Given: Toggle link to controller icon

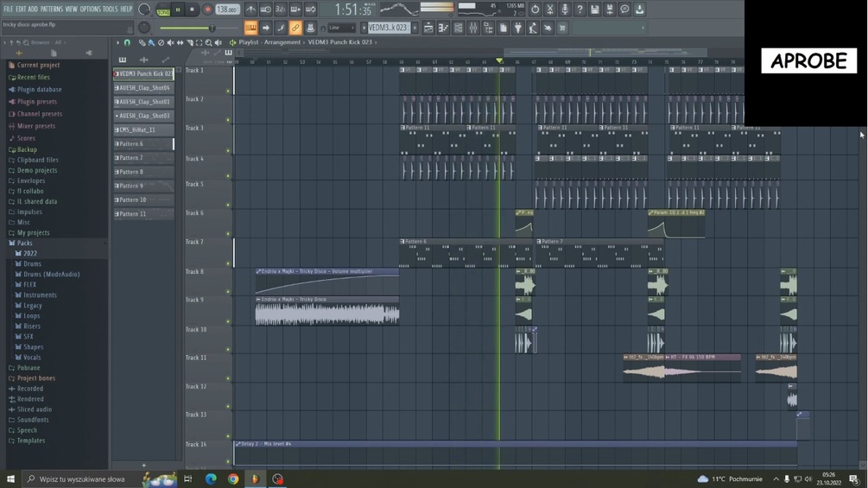Looking at the screenshot, I should (x=295, y=28).
